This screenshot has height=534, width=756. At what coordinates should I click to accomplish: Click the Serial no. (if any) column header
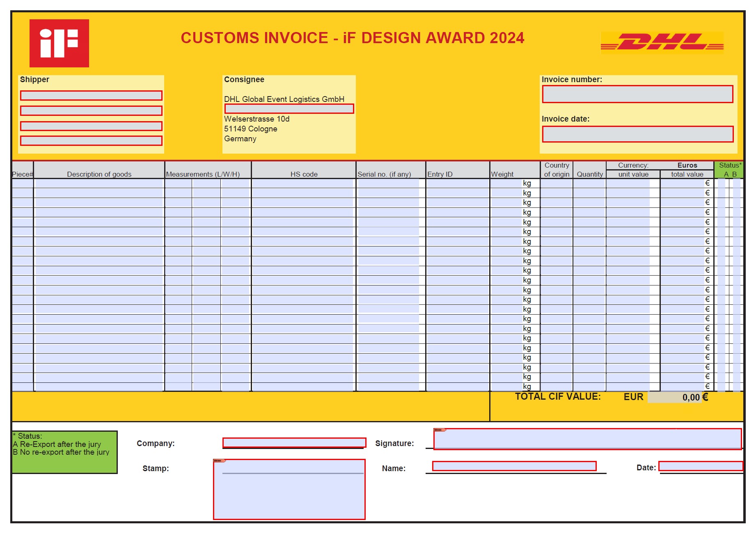(x=384, y=174)
